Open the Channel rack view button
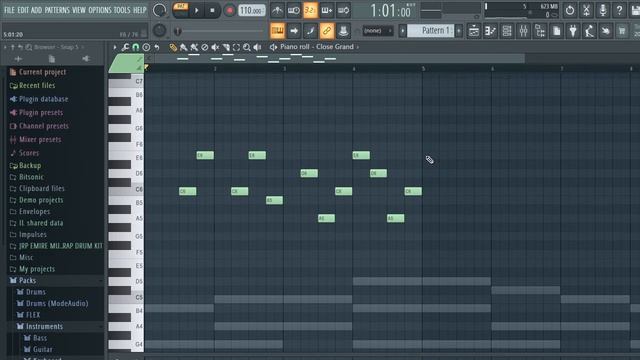The image size is (640, 360). (x=507, y=31)
